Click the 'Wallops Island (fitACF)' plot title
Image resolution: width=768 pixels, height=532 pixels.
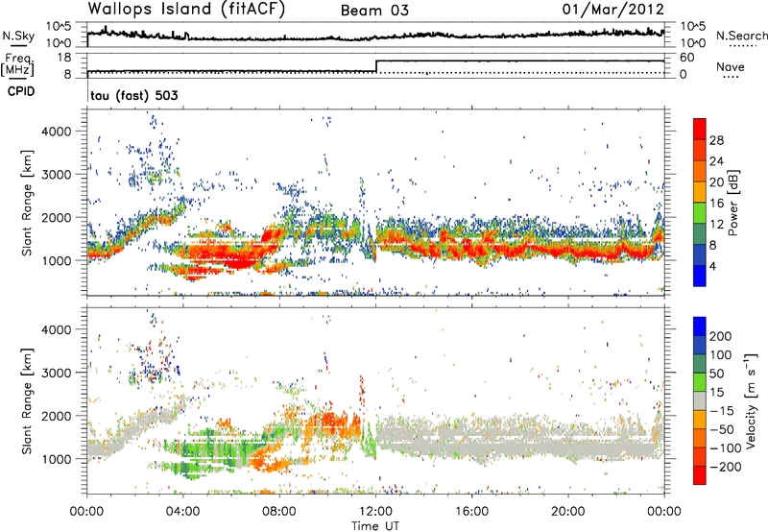(186, 10)
